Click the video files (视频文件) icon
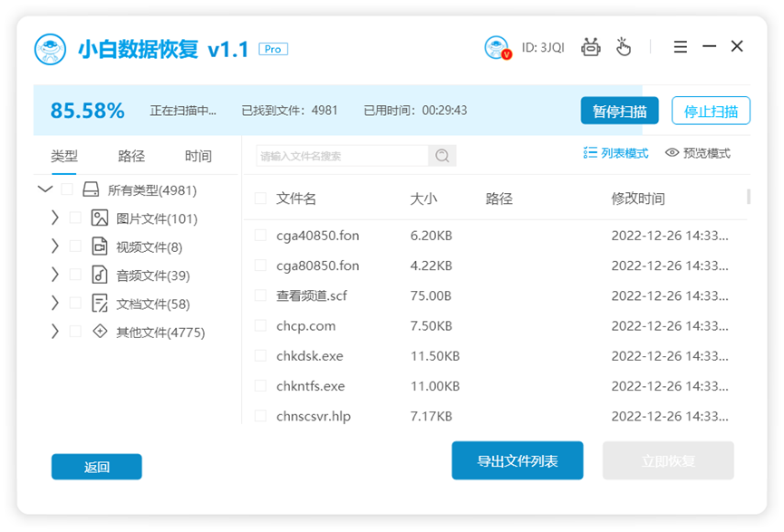 [100, 247]
